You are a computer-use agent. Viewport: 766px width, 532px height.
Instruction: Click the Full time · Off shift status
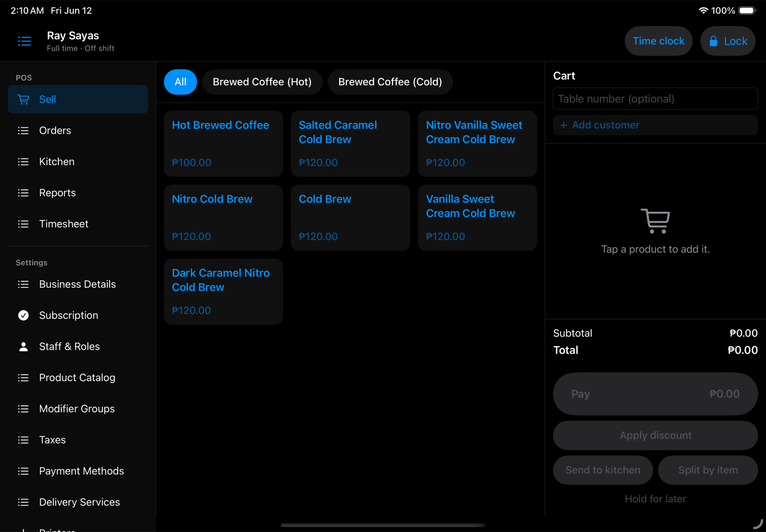pos(80,48)
